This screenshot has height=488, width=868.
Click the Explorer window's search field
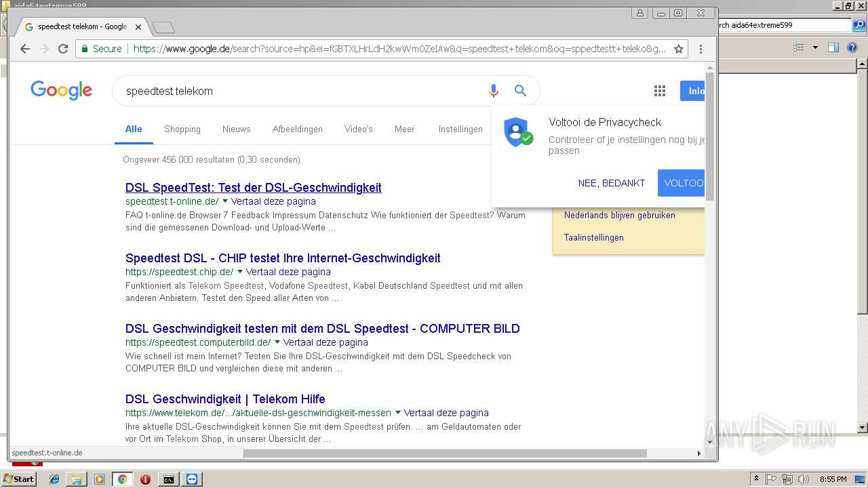coord(784,25)
